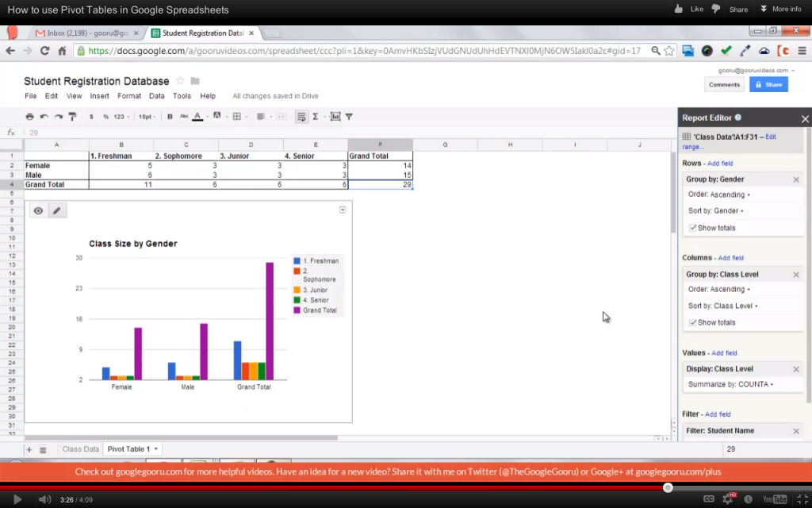Viewport: 812px width, 508px height.
Task: Insert a chart from toolbar
Action: tap(335, 117)
